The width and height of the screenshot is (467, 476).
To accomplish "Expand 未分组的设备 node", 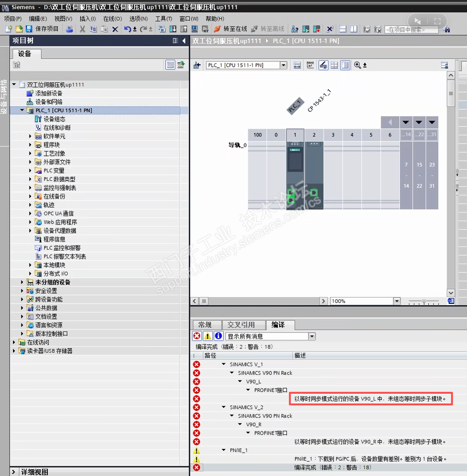I will (22, 282).
